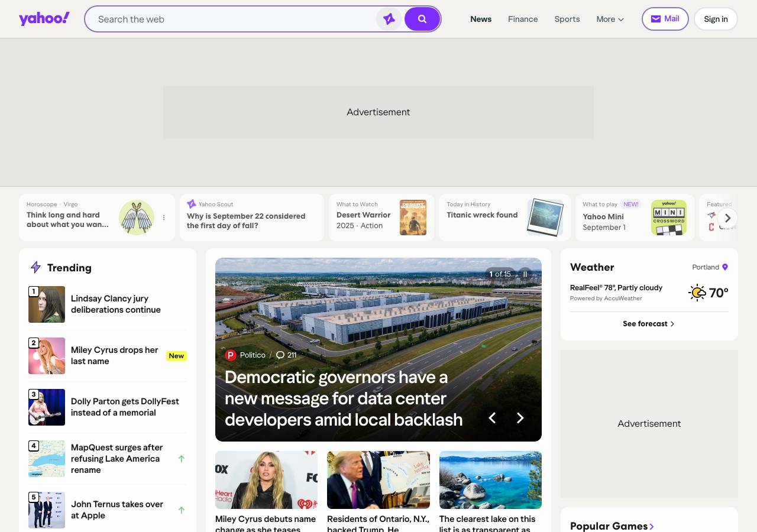Open the Yahoo Scout AI search sparkle icon

pos(389,19)
